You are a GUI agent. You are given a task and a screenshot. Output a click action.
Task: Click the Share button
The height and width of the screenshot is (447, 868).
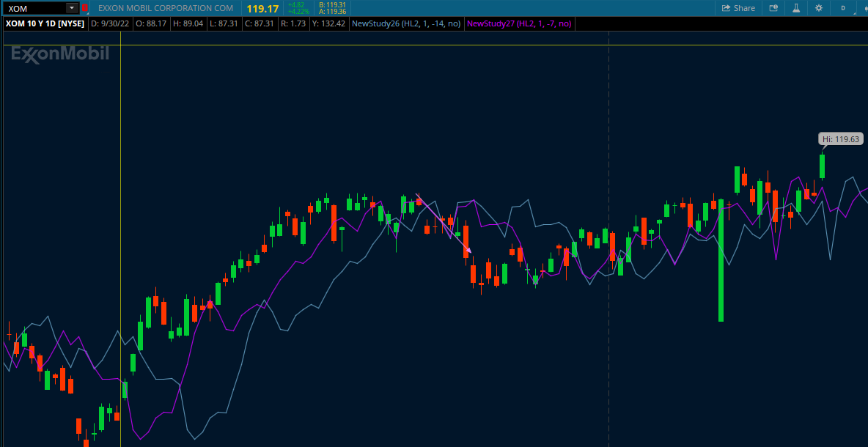[738, 8]
